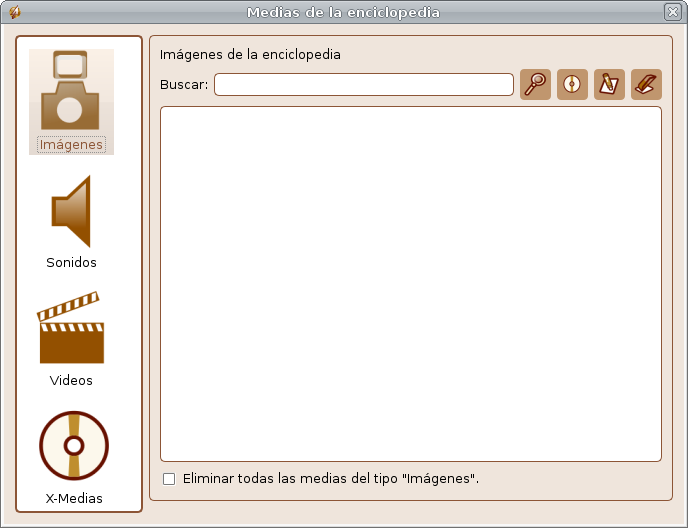Enable the delete all Imágenes medias checkbox

[169, 479]
